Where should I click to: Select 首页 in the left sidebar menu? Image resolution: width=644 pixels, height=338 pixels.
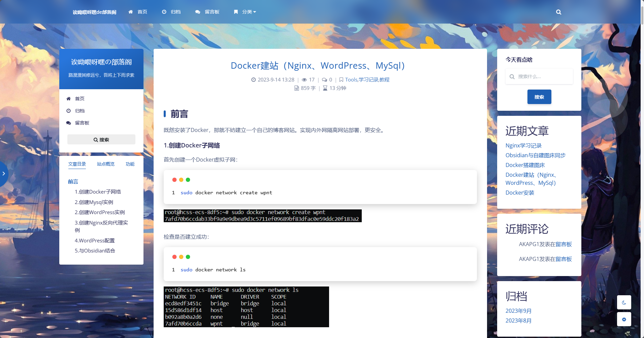(80, 99)
